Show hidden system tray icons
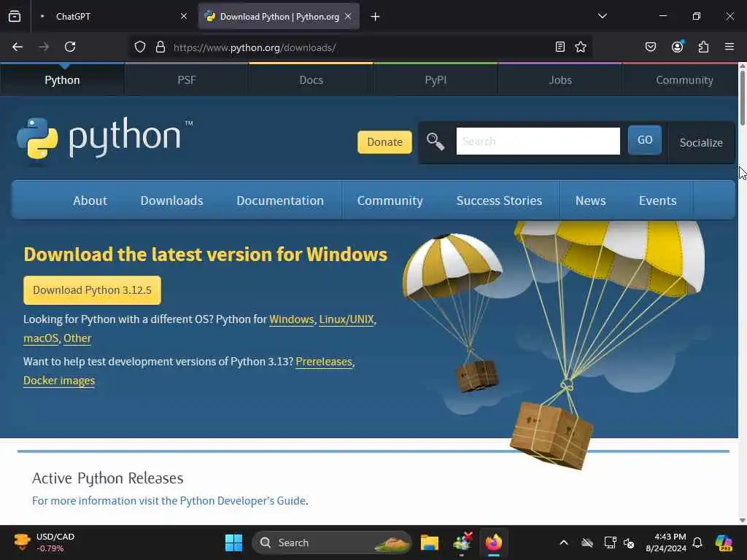The width and height of the screenshot is (747, 560). pyautogui.click(x=564, y=542)
